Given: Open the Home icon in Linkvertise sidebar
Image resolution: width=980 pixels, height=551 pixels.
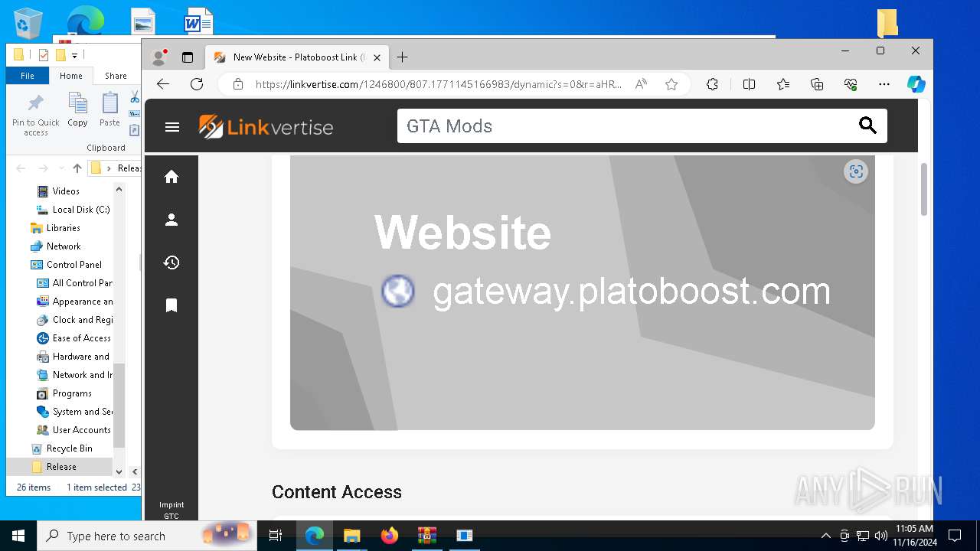Looking at the screenshot, I should tap(171, 177).
